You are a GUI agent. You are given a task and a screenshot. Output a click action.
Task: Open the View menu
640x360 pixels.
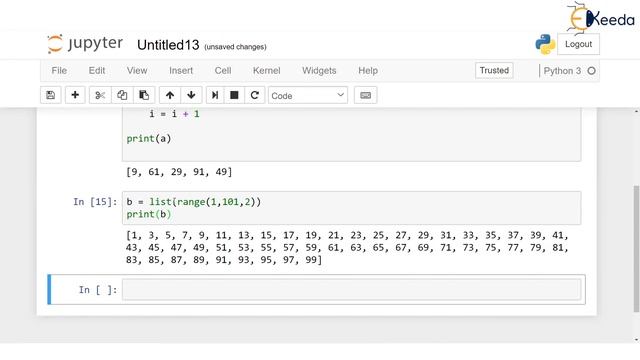coord(137,71)
